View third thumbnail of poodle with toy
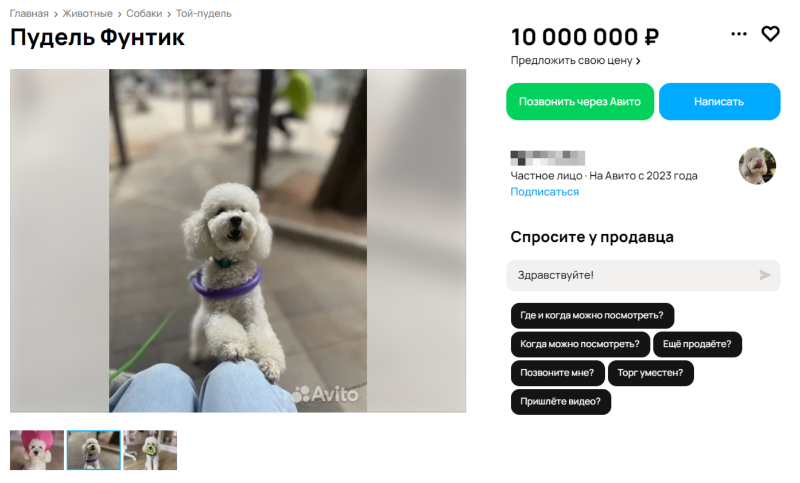This screenshot has height=483, width=800. [x=150, y=450]
